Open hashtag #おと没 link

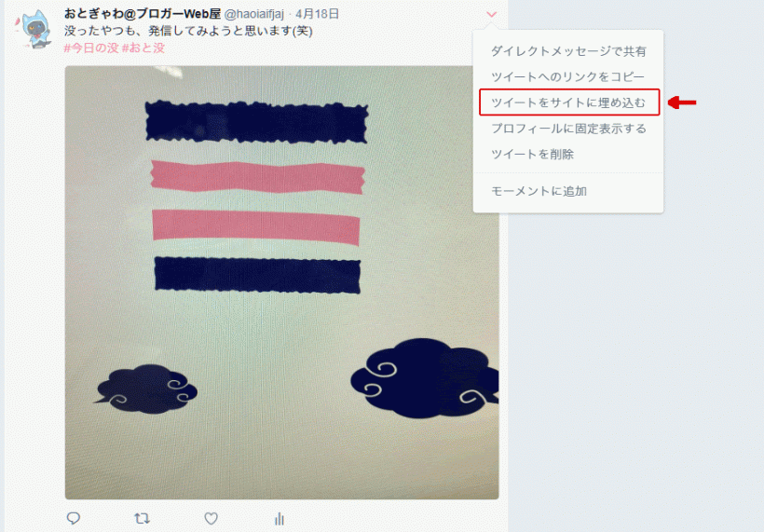(x=143, y=48)
